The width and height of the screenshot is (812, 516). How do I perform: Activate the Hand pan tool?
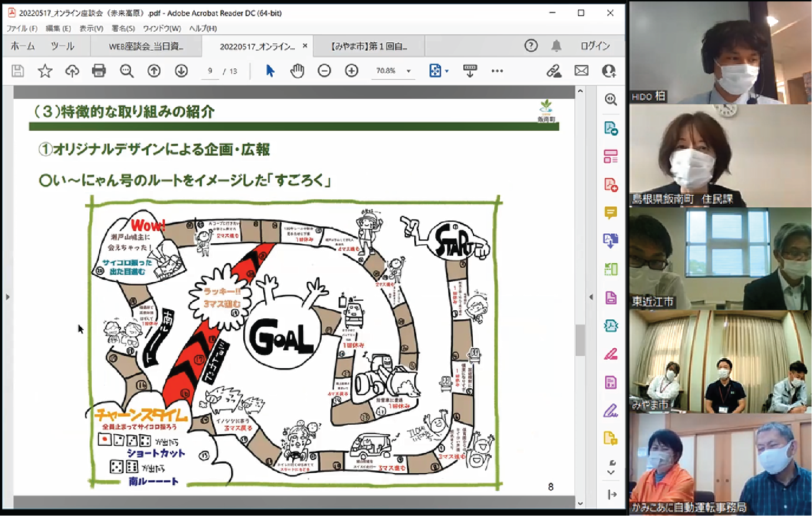coord(297,71)
